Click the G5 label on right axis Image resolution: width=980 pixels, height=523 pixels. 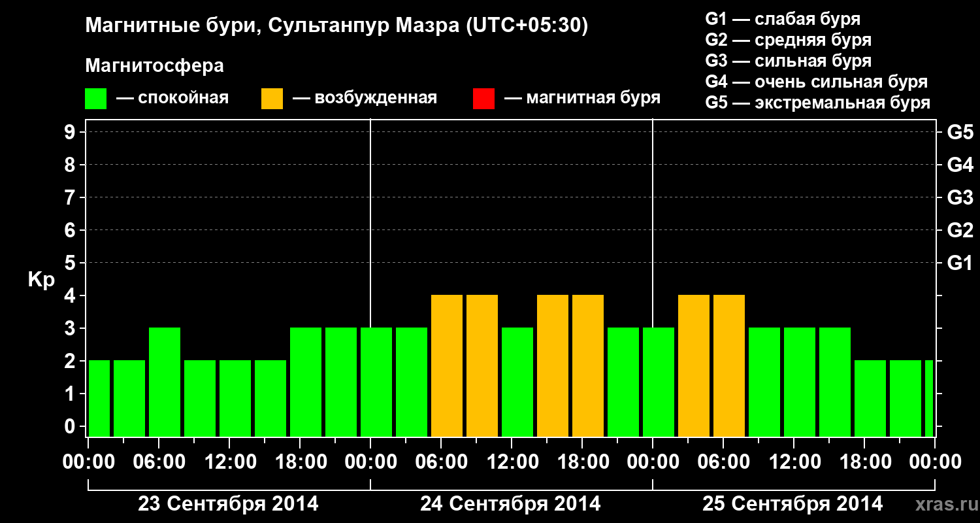point(960,133)
